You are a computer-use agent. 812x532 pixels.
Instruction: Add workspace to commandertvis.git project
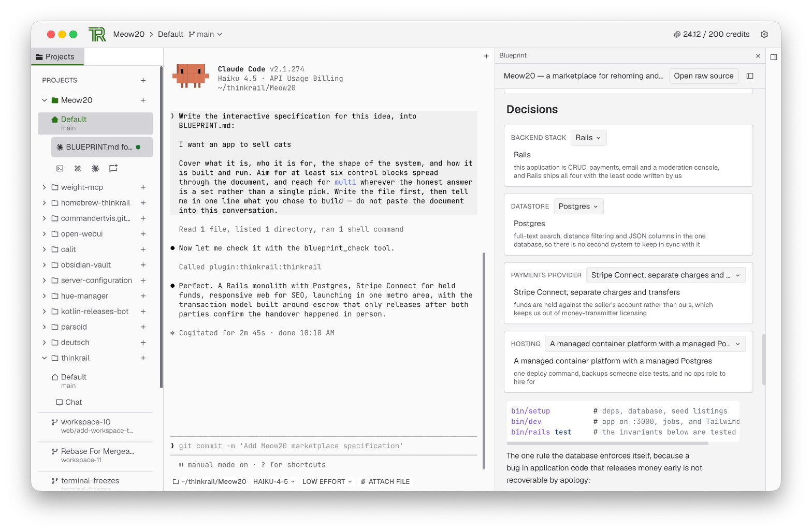click(143, 218)
